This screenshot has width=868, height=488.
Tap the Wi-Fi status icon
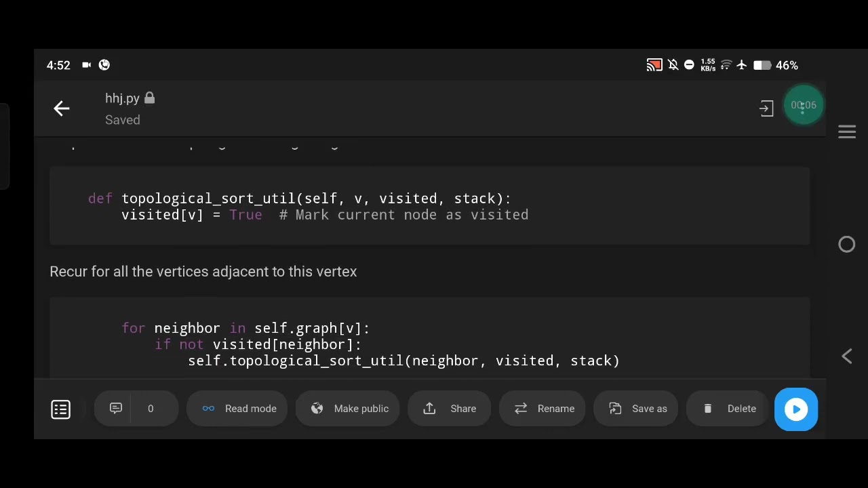click(726, 65)
